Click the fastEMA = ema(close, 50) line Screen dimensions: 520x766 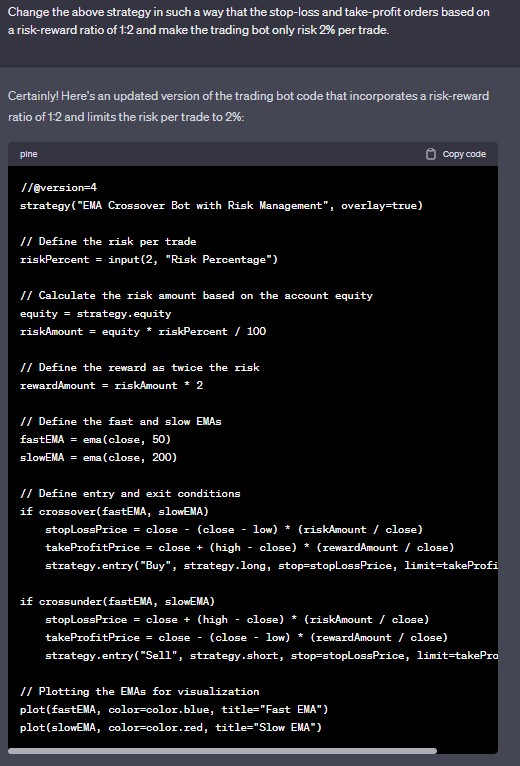pyautogui.click(x=96, y=440)
